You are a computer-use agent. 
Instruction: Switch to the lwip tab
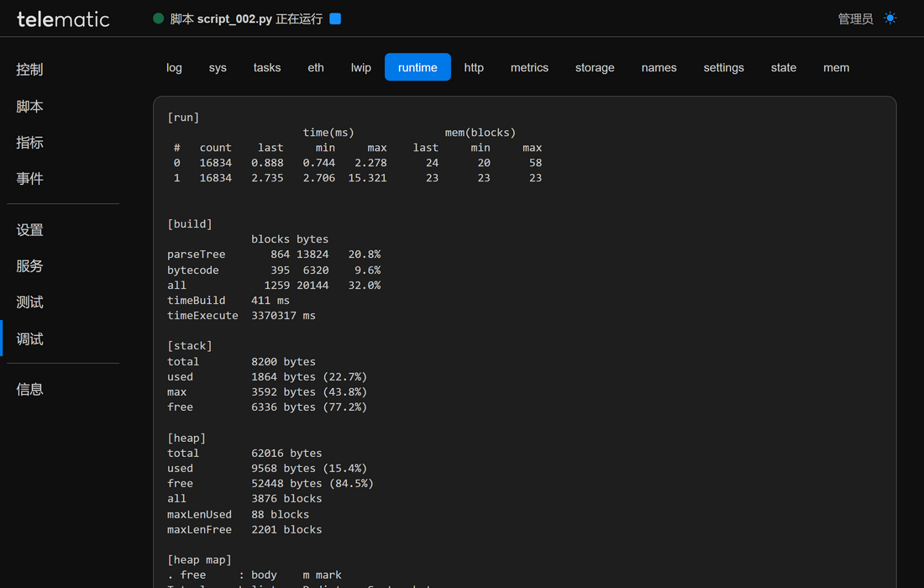tap(361, 67)
